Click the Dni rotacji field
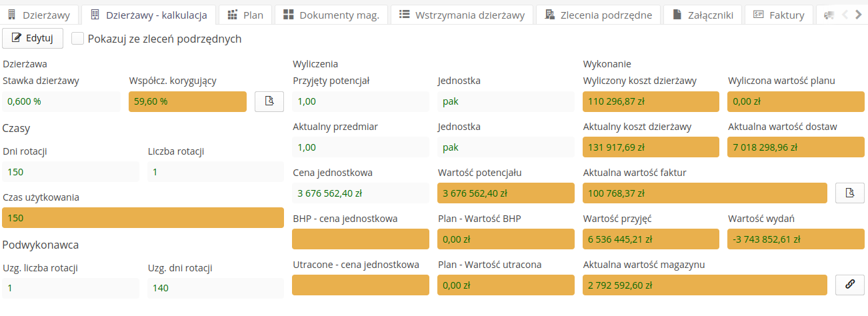 (71, 172)
